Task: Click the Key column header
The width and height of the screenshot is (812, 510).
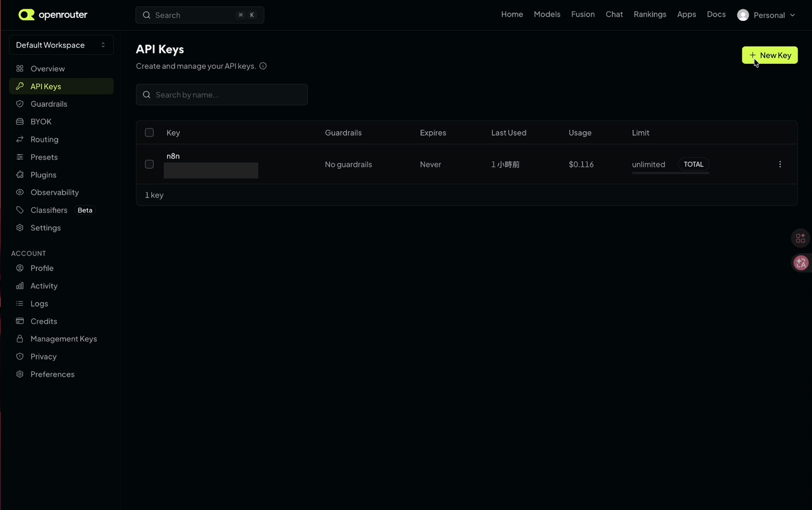Action: tap(173, 133)
